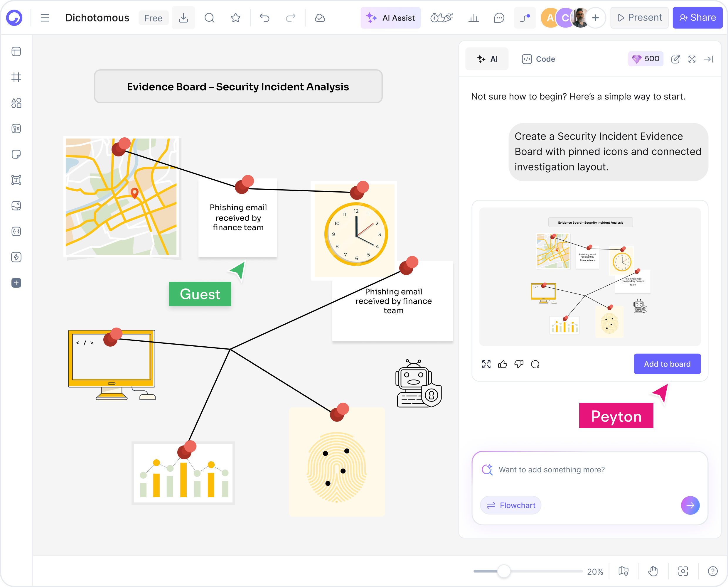Image resolution: width=728 pixels, height=587 pixels.
Task: Select the sticky note tool
Action: (16, 154)
